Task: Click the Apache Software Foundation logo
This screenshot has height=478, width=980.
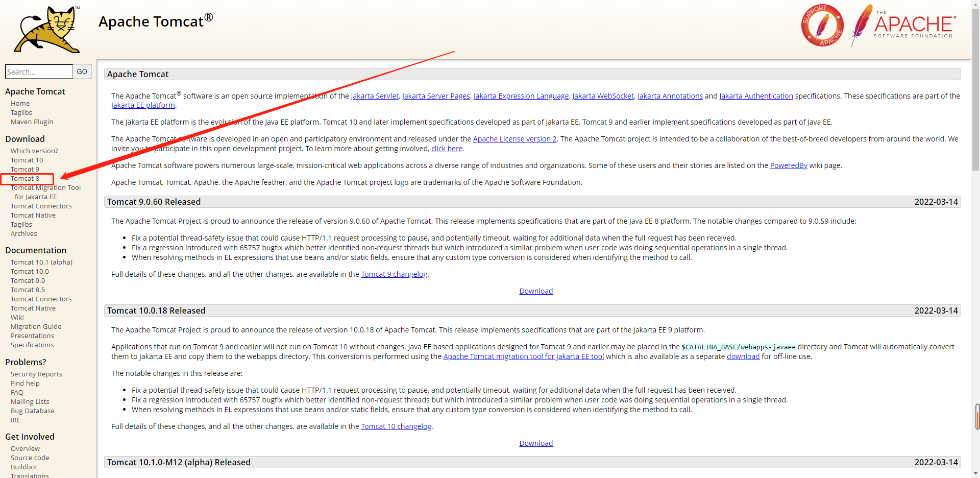Action: (x=903, y=25)
